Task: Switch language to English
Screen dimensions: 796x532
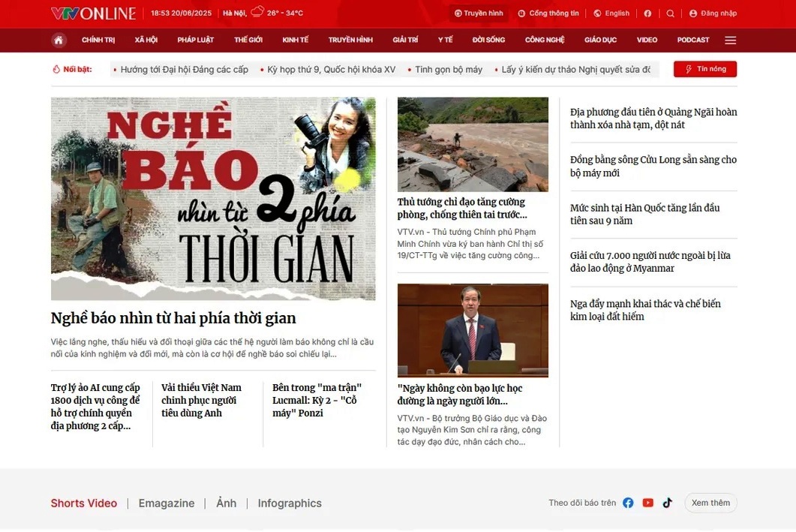Action: click(611, 14)
